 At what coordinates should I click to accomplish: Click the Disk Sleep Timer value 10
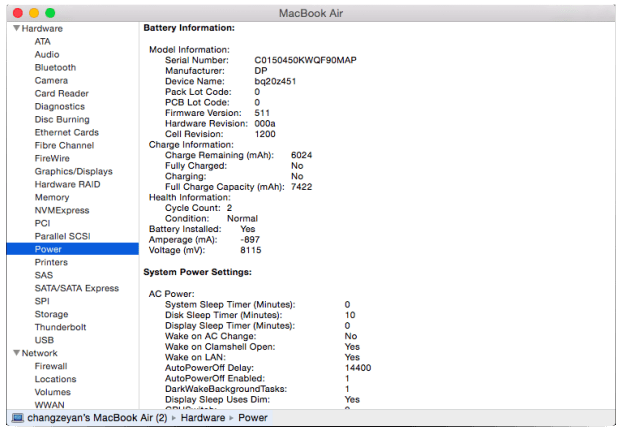pyautogui.click(x=350, y=315)
